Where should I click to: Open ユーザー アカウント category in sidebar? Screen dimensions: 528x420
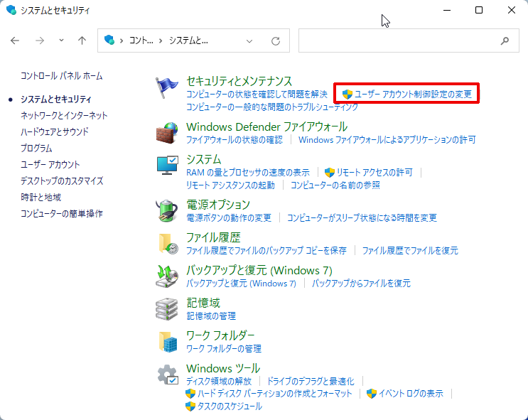tap(50, 164)
